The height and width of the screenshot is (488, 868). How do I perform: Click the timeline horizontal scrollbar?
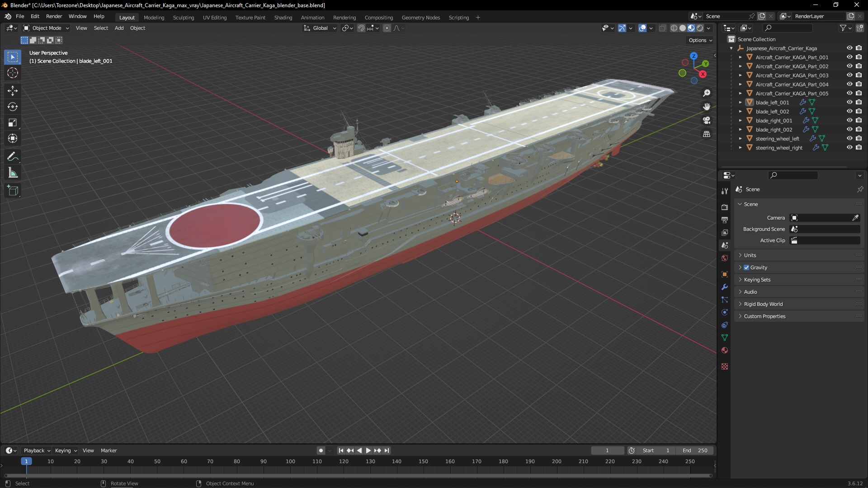coord(358,475)
